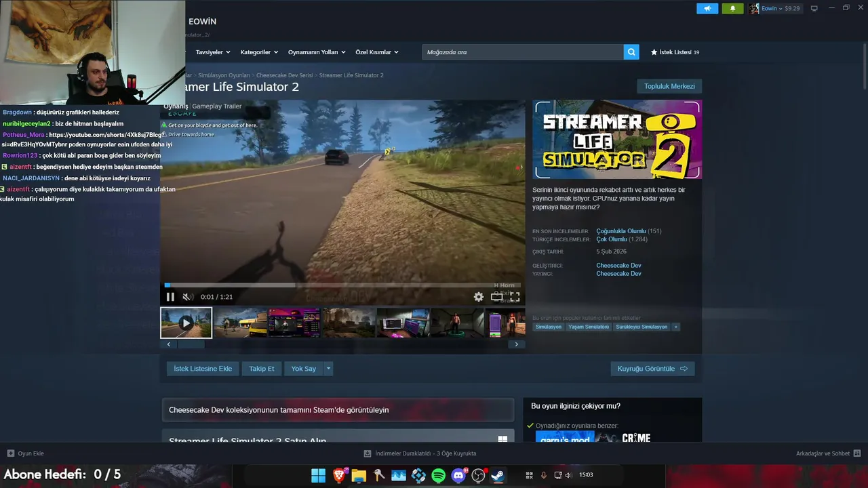Open Steam announcements megaphone icon
Image resolution: width=868 pixels, height=488 pixels.
707,9
